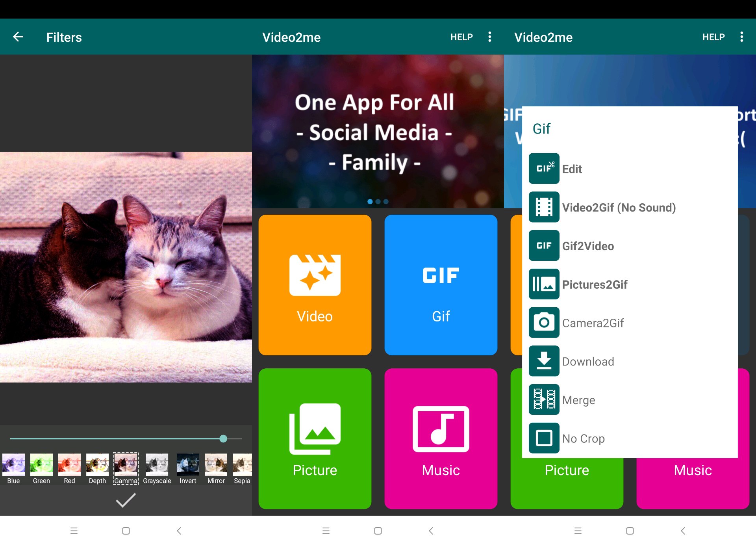The image size is (756, 546).
Task: Open the overflow menu in right Video2me screen
Action: click(742, 37)
